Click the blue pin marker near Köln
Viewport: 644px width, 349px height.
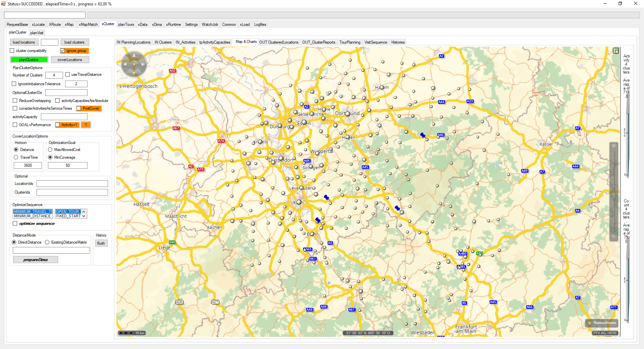click(326, 197)
